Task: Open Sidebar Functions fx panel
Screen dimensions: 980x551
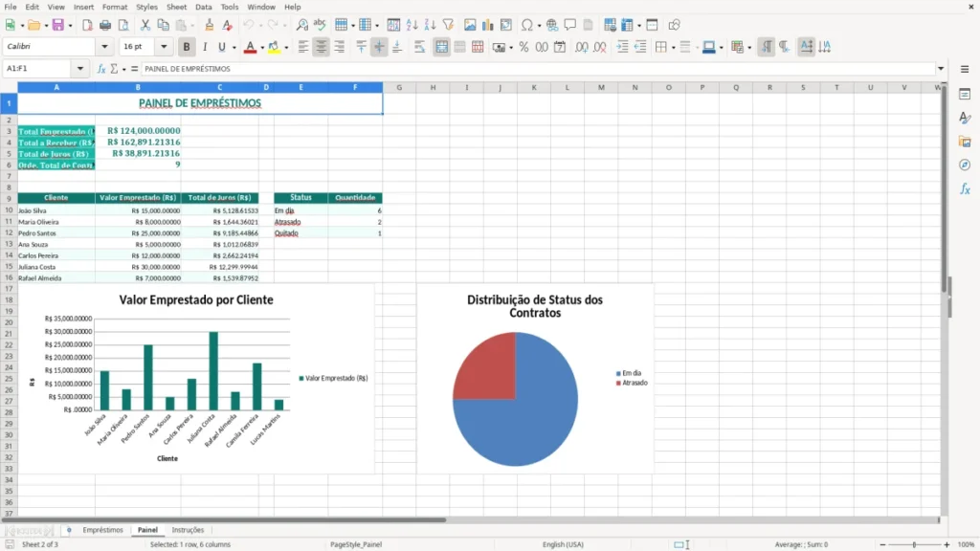Action: click(965, 188)
